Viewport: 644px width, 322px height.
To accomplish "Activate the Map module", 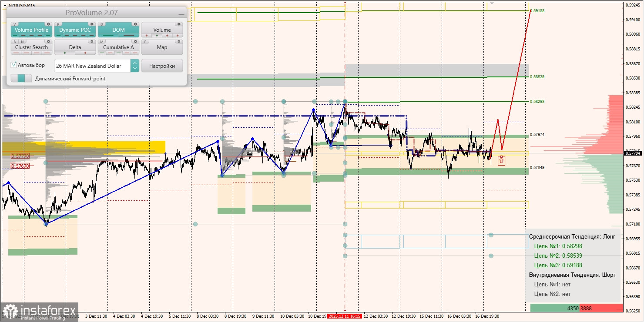I will 162,48.
